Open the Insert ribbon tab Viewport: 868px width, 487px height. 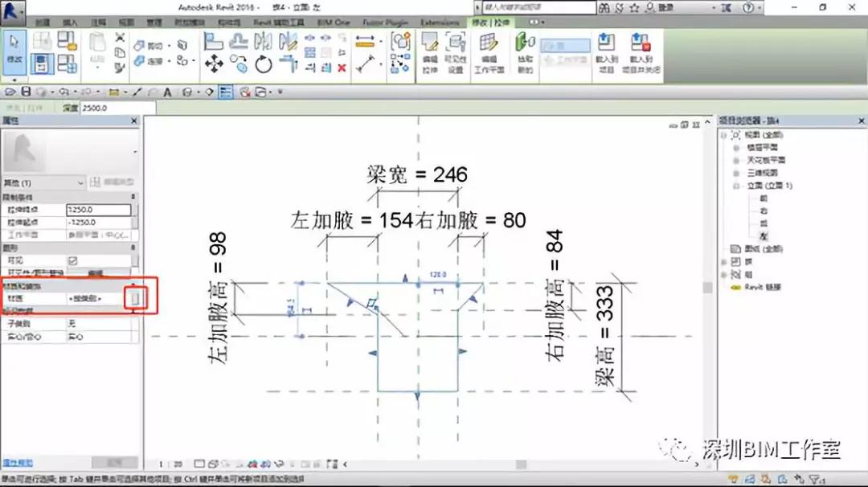point(70,23)
